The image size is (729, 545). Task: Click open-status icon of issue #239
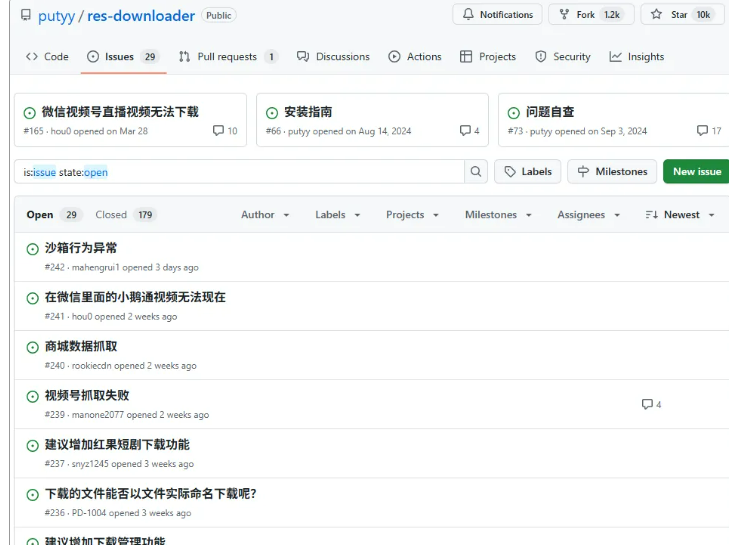(x=33, y=397)
